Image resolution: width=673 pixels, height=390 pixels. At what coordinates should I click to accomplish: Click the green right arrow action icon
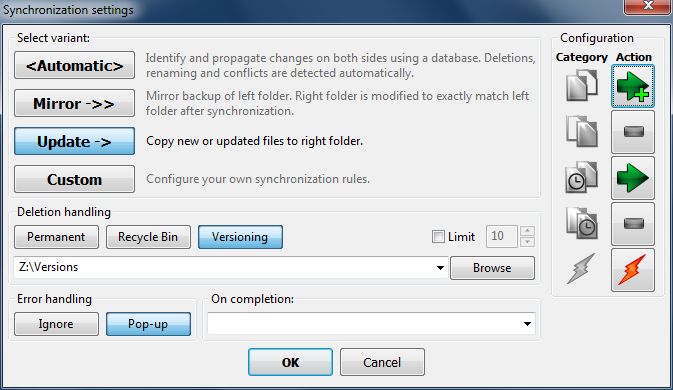click(x=633, y=178)
